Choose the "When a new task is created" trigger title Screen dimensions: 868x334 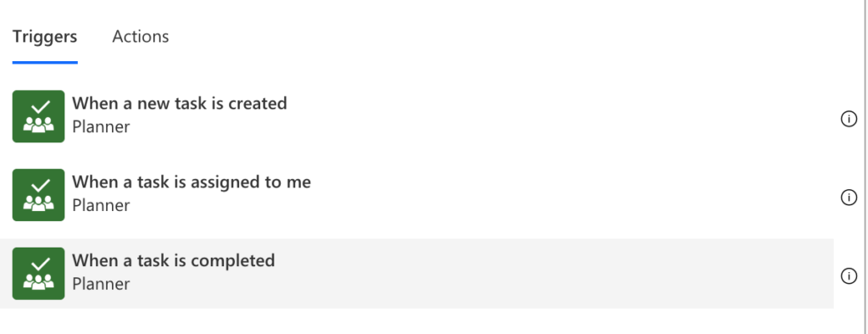pyautogui.click(x=180, y=103)
